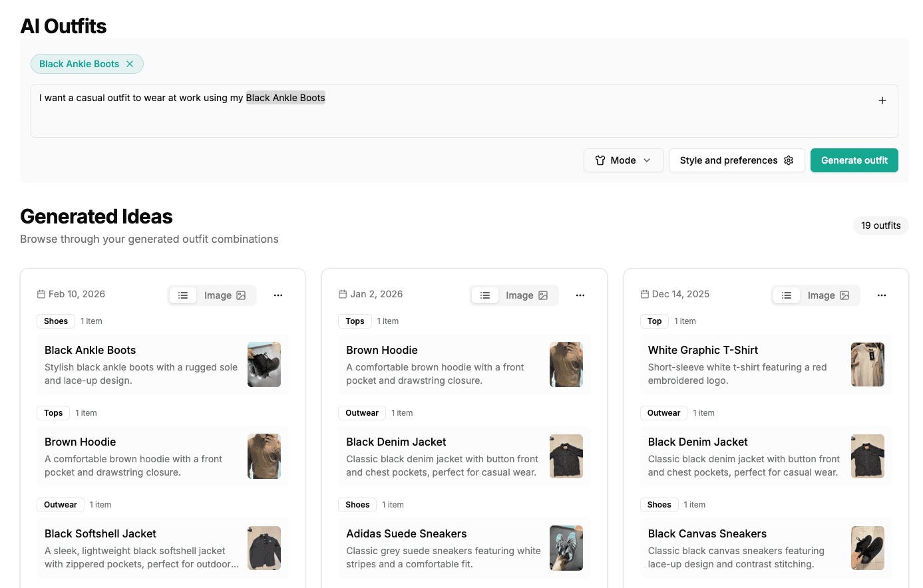Open the three-dot menu on the Feb 10 card
Screen dimensions: 923x588
tap(277, 295)
